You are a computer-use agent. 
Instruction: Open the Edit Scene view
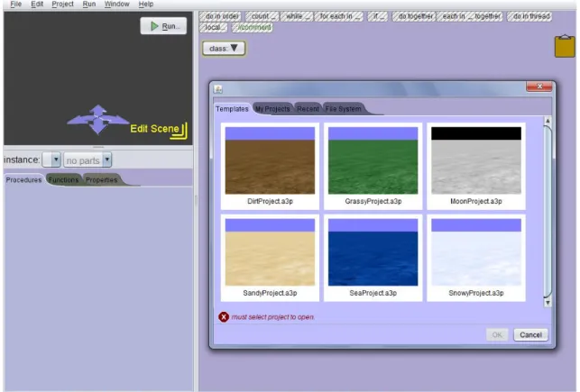coord(159,131)
